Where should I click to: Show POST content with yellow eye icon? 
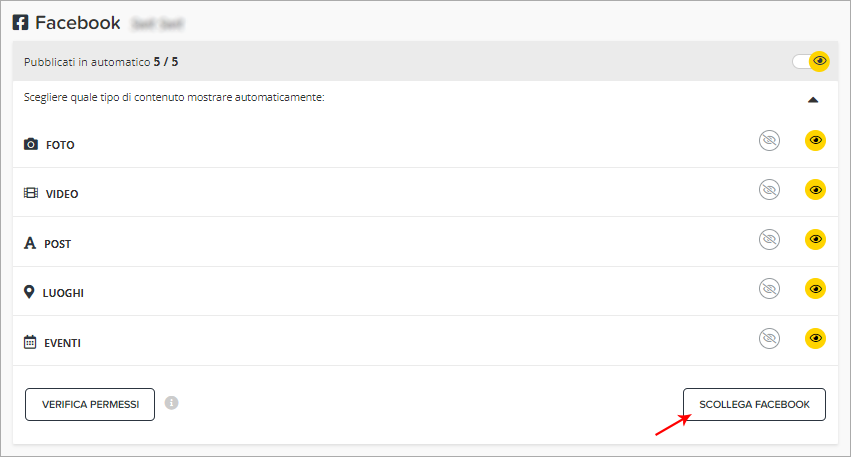[815, 239]
